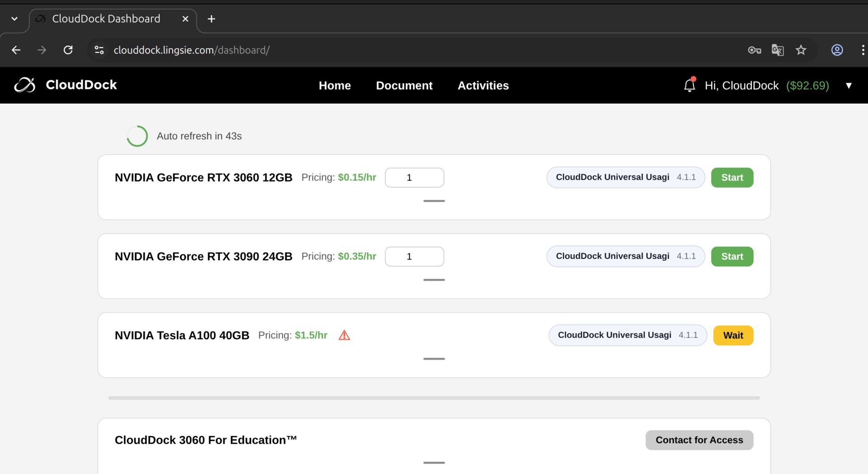
Task: Expand the Tesla A100 card details
Action: click(x=434, y=359)
